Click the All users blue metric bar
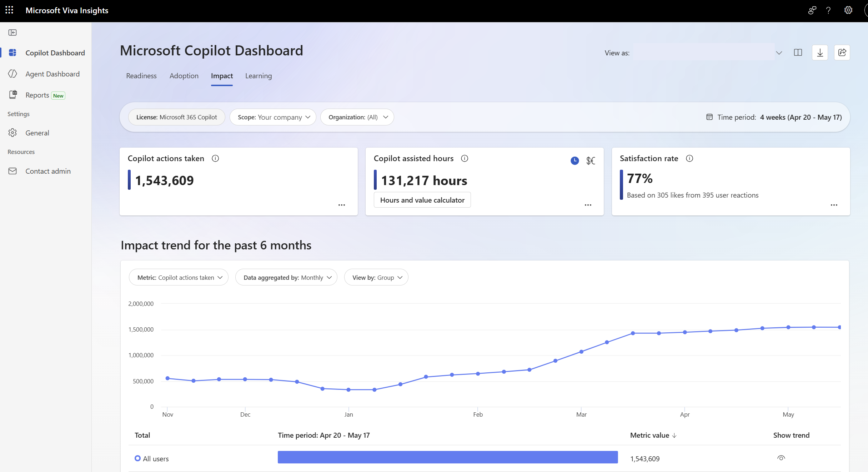The width and height of the screenshot is (868, 472). [x=448, y=457]
